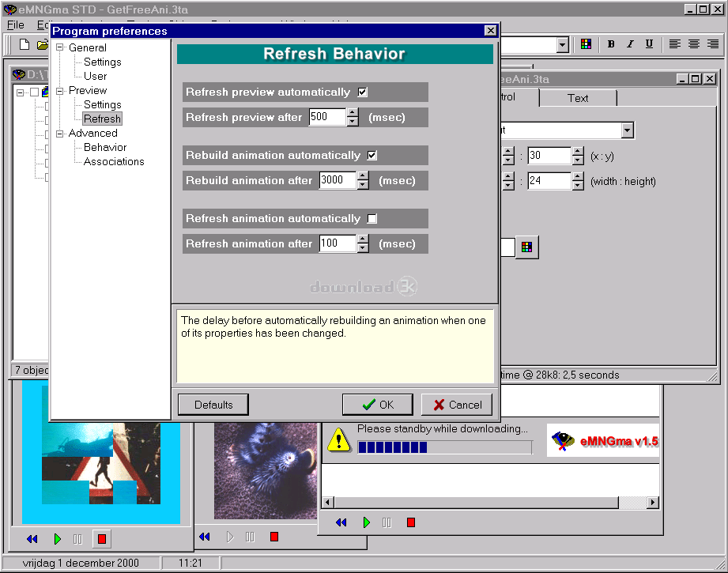Increase the y value 30 spinner
This screenshot has height=573, width=728.
point(578,152)
